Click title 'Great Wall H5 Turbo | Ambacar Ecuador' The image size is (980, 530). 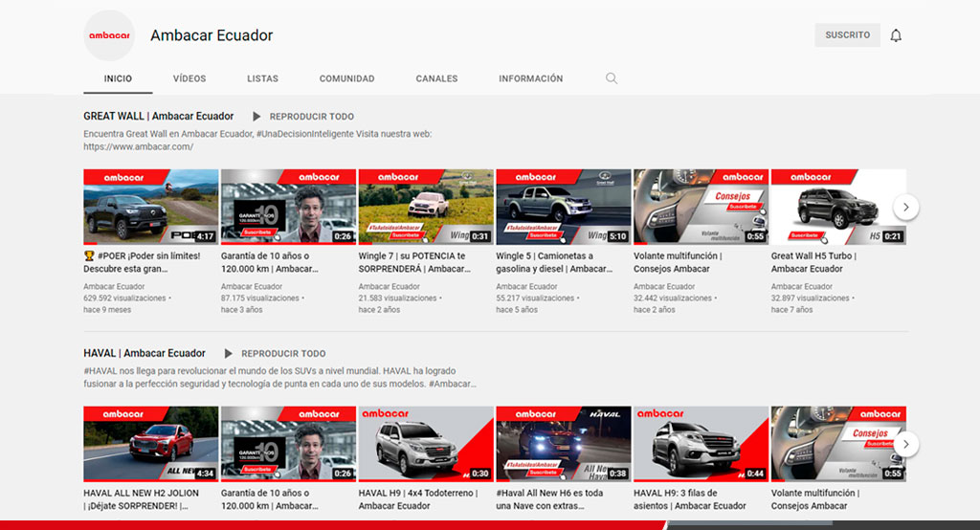813,262
